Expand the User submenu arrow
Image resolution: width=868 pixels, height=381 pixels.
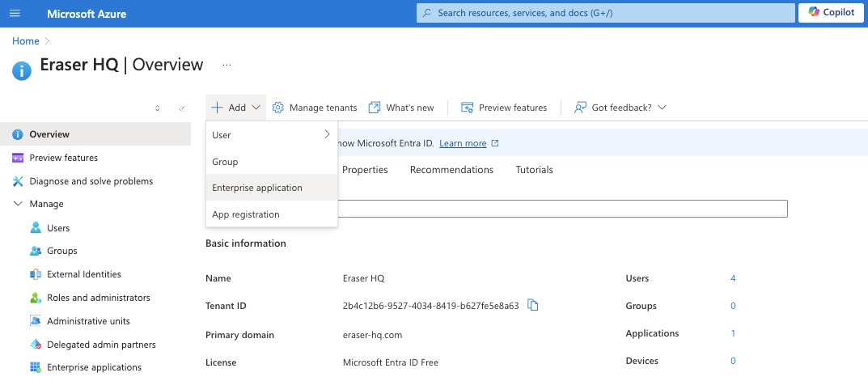click(327, 134)
